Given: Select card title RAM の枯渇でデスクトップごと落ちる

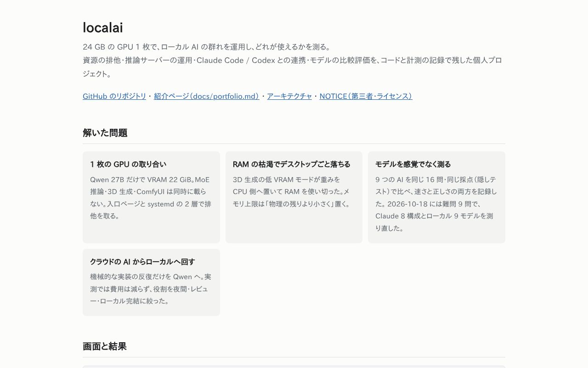Looking at the screenshot, I should tap(292, 164).
